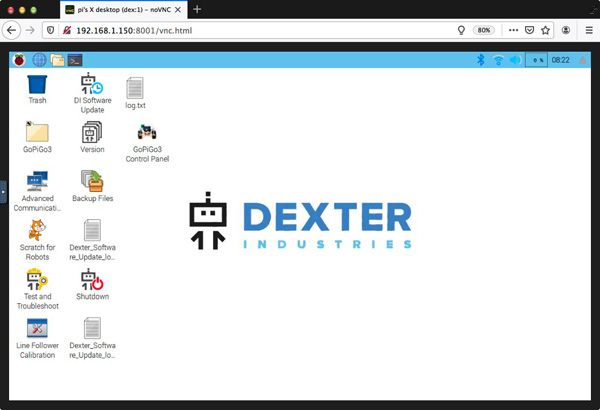Open the Raspberry Pi applications menu
The image size is (600, 410).
[x=19, y=60]
